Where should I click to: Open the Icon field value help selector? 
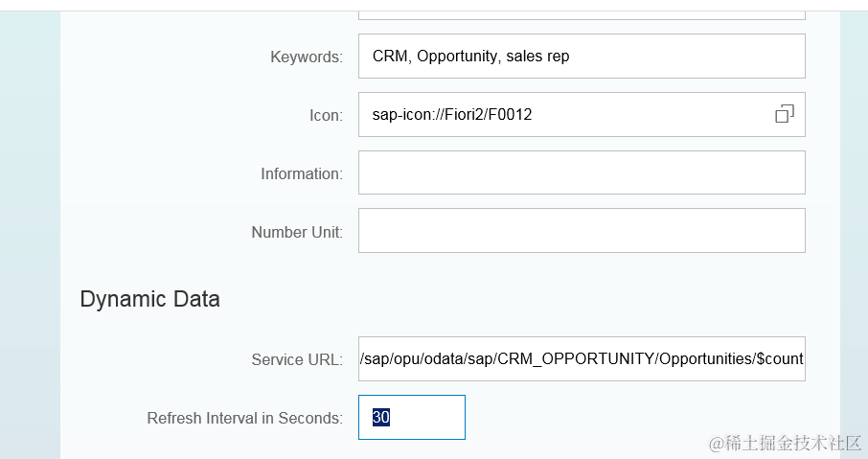pyautogui.click(x=784, y=115)
